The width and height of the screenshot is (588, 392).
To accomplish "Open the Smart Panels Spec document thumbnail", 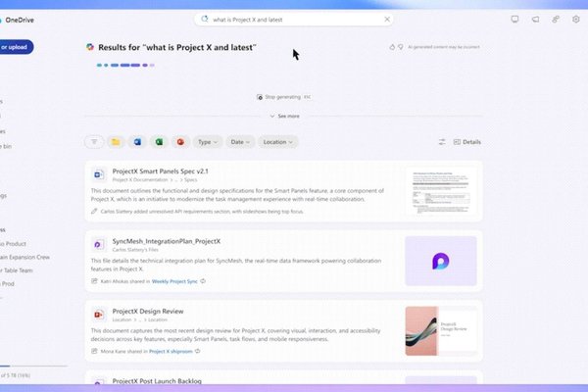I will (441, 191).
